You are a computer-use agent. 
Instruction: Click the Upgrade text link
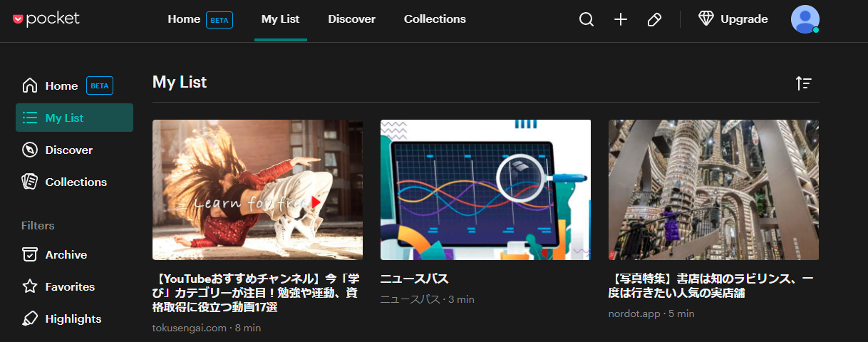(x=744, y=19)
